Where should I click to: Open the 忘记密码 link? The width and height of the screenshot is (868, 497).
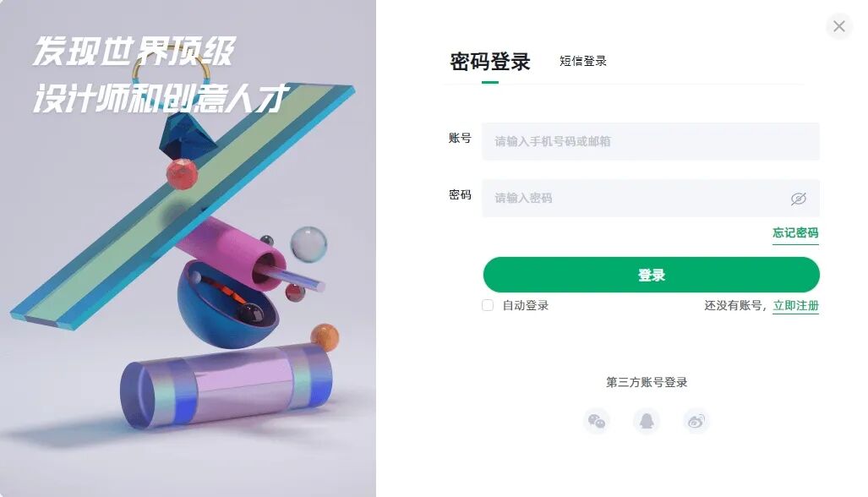pyautogui.click(x=795, y=232)
